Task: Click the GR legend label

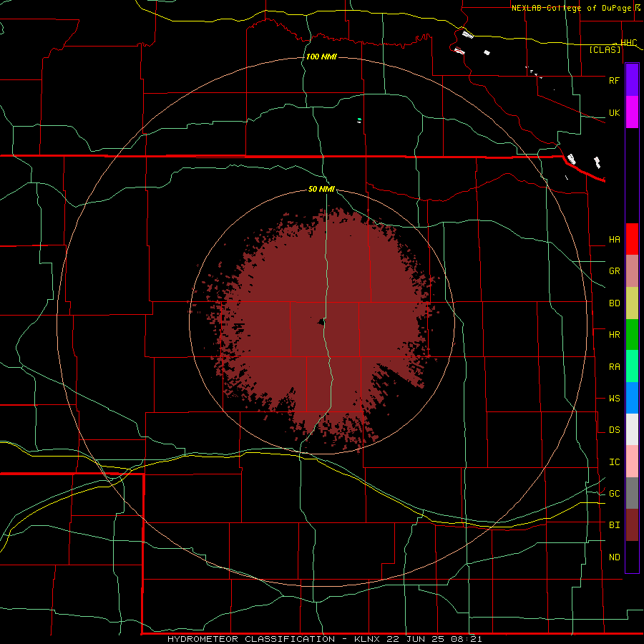Action: (614, 271)
